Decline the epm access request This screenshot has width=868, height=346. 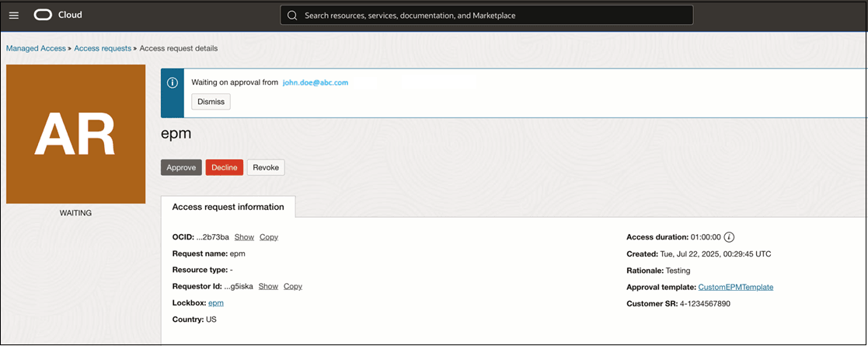point(225,168)
